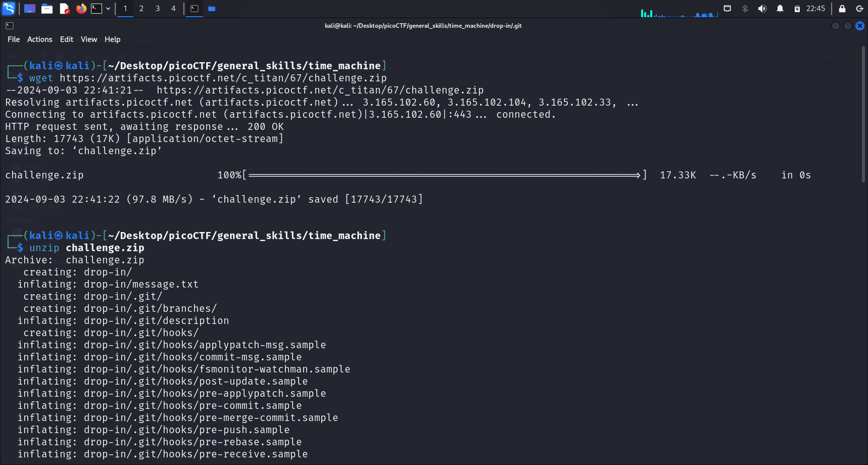The width and height of the screenshot is (868, 465).
Task: Open the View menu
Action: 89,39
